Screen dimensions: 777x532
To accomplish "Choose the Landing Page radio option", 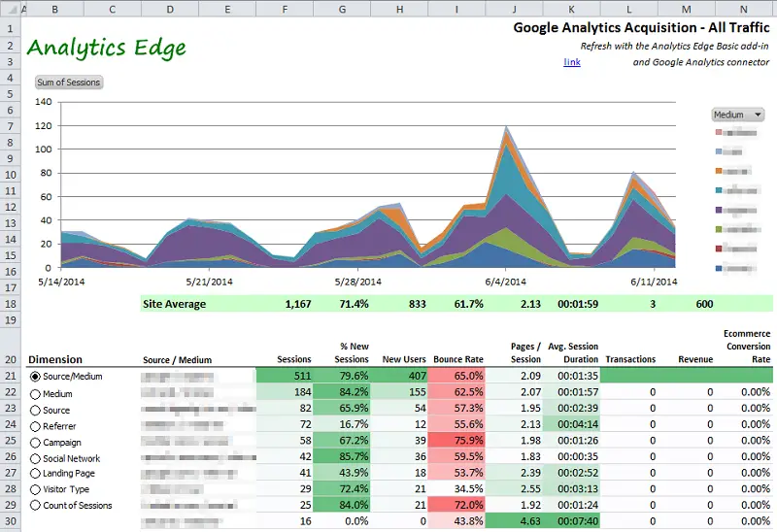I will 35,474.
